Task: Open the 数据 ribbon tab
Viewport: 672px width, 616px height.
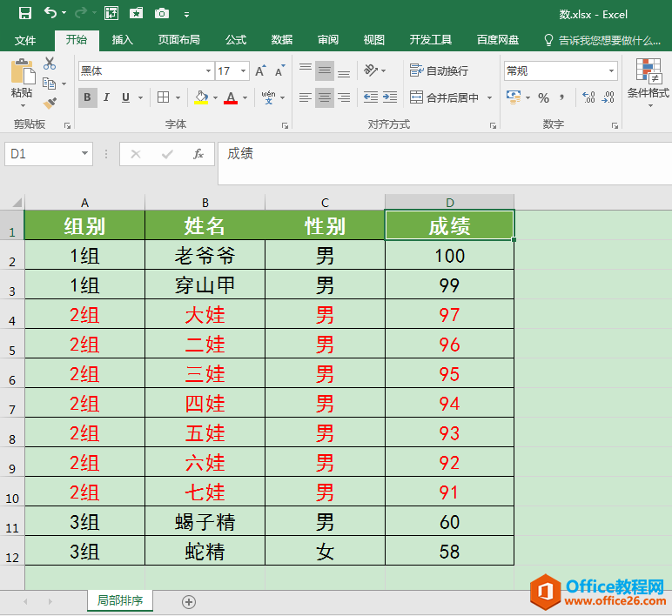Action: pyautogui.click(x=282, y=40)
